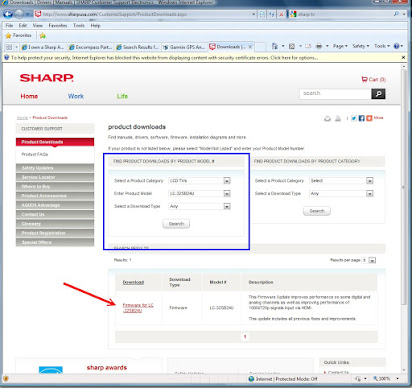
Task: Close the yellow security information bar
Action: (403, 58)
